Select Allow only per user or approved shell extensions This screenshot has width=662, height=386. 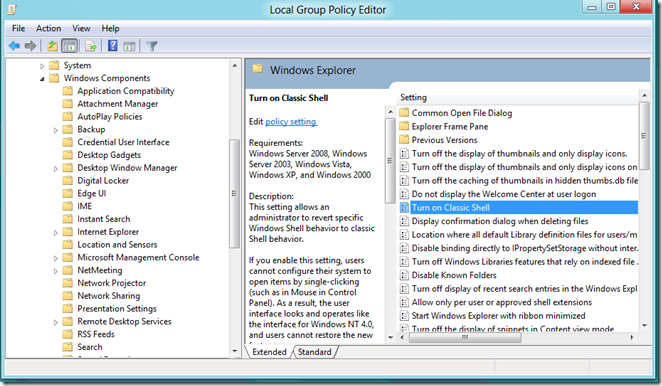coord(502,302)
